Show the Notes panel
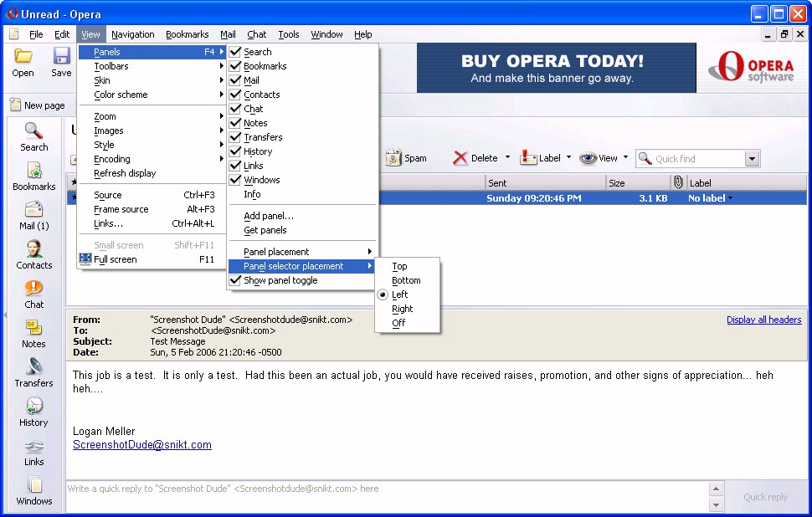 point(34,333)
